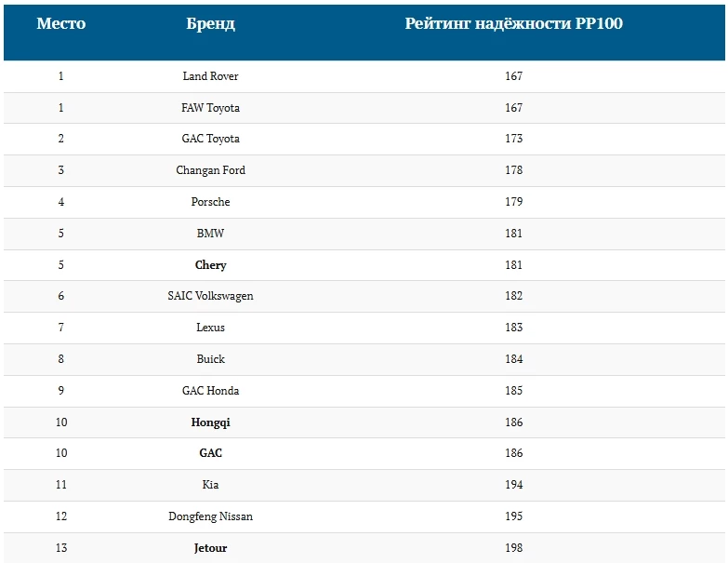This screenshot has width=728, height=563.
Task: Select the Land Rover brand cell
Action: coord(210,75)
